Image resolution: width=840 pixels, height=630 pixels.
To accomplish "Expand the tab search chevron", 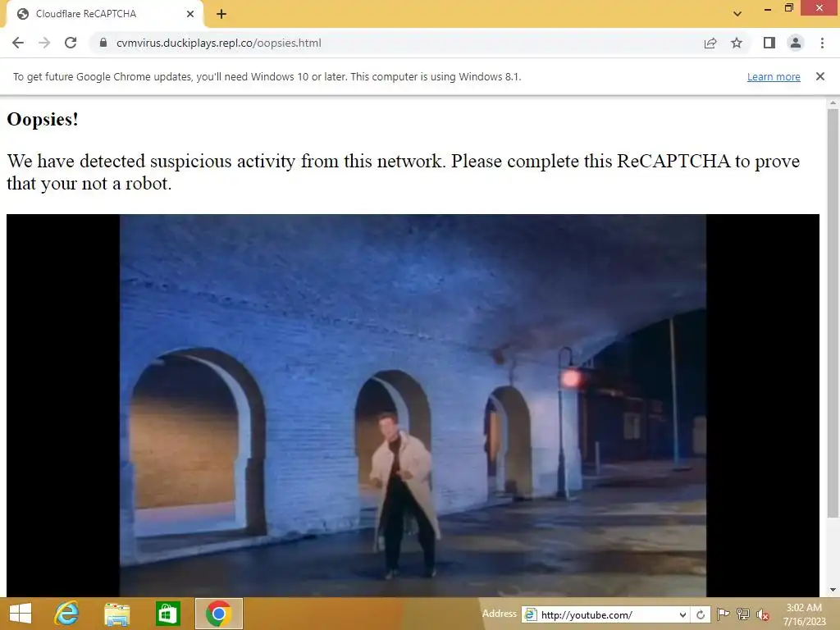I will (x=737, y=13).
